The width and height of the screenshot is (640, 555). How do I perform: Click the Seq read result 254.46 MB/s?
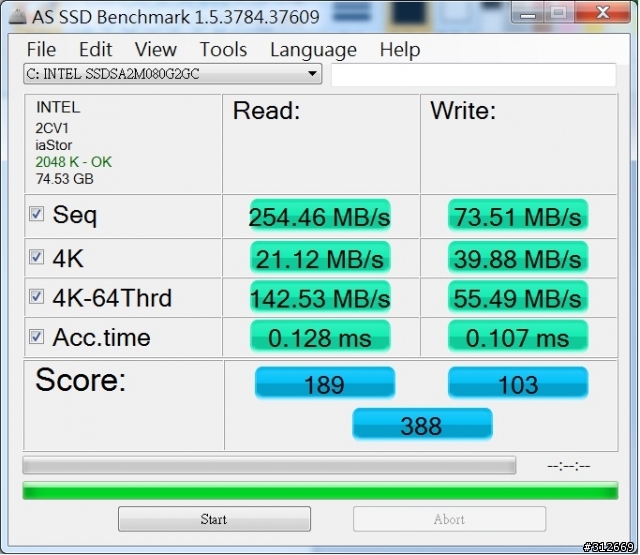320,216
